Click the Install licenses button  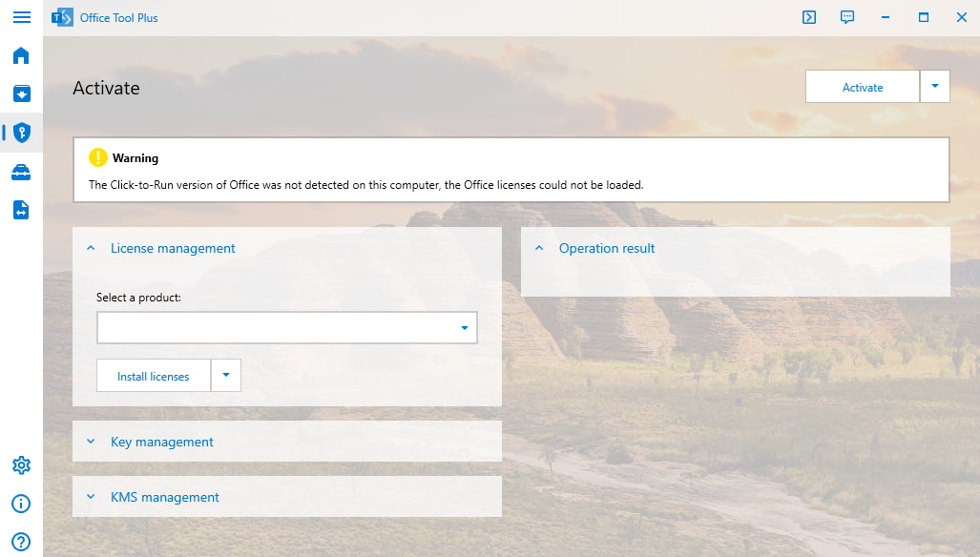click(154, 376)
